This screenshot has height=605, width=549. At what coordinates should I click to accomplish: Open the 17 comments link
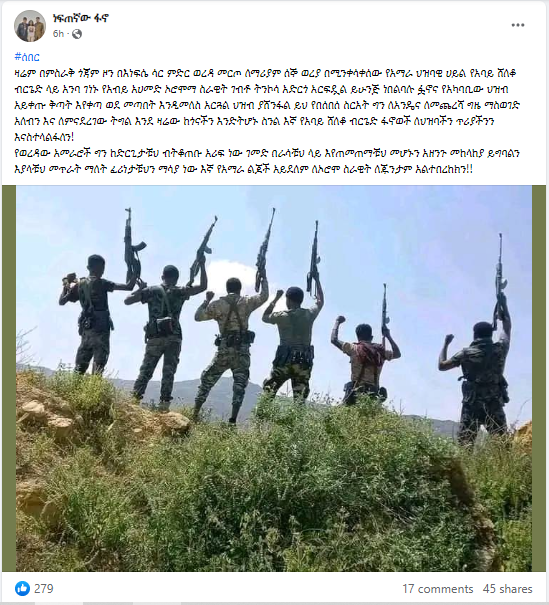tap(438, 589)
